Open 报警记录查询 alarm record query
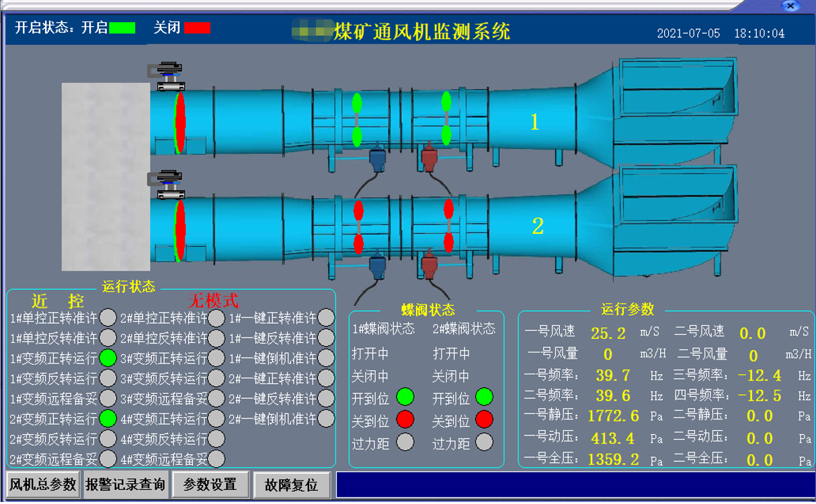 point(125,485)
